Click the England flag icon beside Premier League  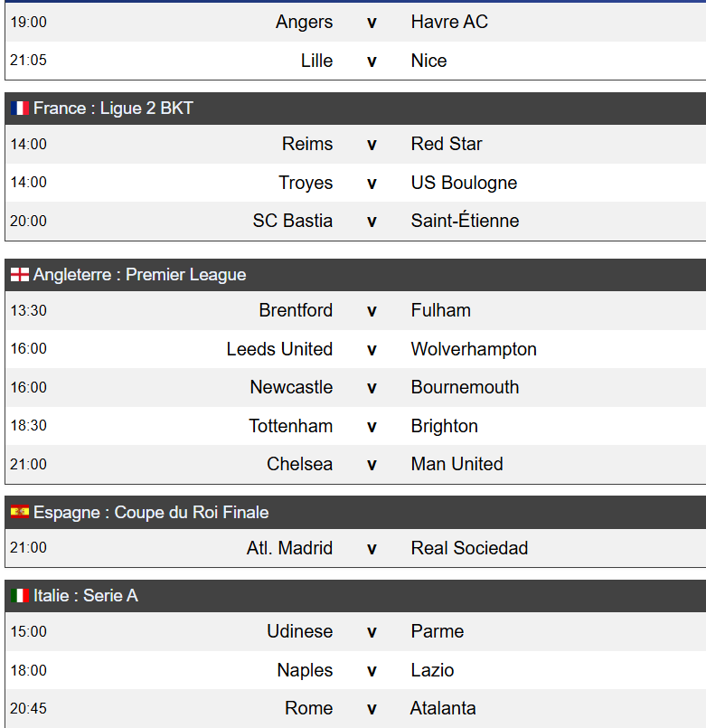pos(20,275)
